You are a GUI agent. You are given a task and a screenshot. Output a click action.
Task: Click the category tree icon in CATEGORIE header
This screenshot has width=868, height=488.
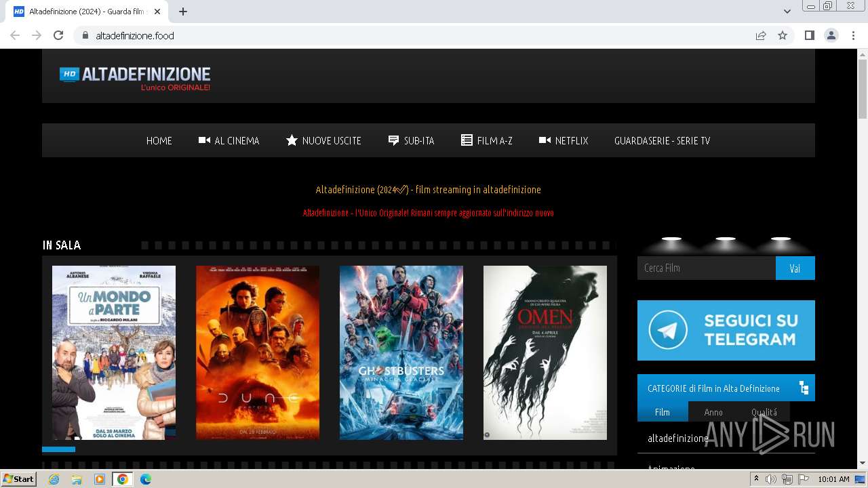click(804, 388)
